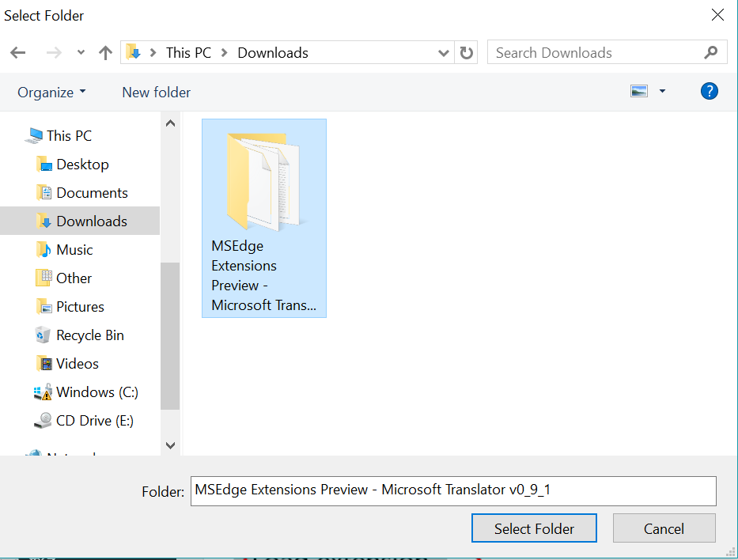Viewport: 738px width, 560px height.
Task: Select This PC in navigation pane
Action: click(69, 135)
